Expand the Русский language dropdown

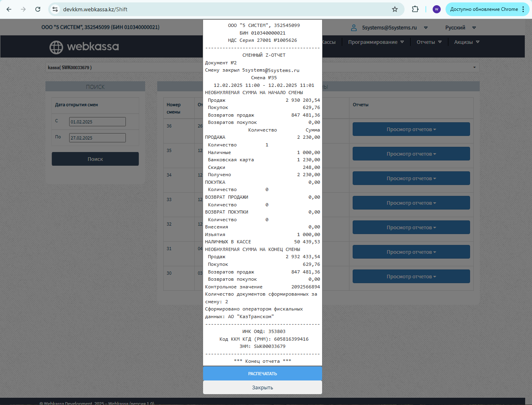[460, 28]
